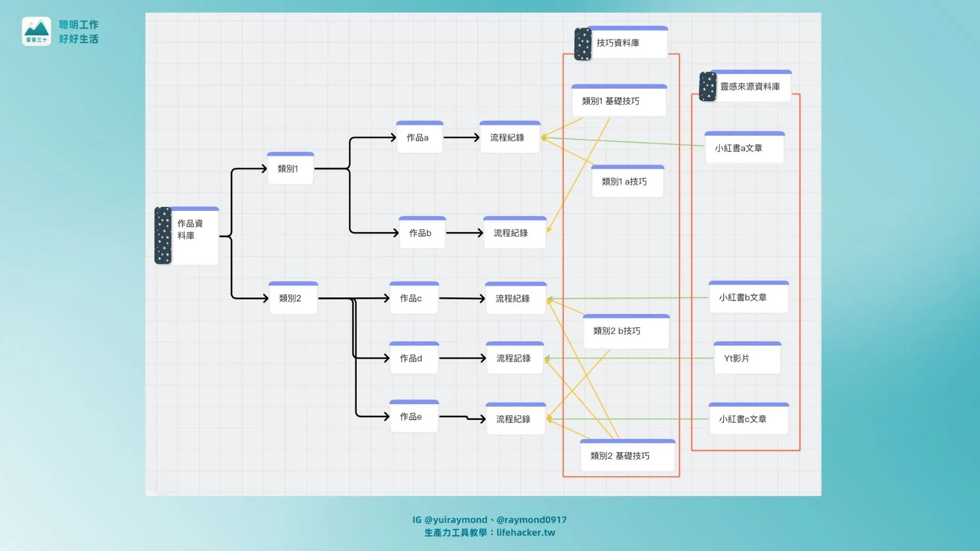Click the 小紅書c文章 card
980x551 pixels.
pyautogui.click(x=748, y=419)
